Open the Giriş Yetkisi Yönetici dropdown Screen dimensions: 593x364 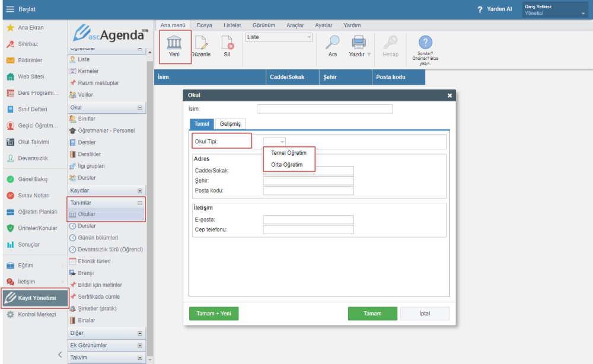[x=554, y=10]
